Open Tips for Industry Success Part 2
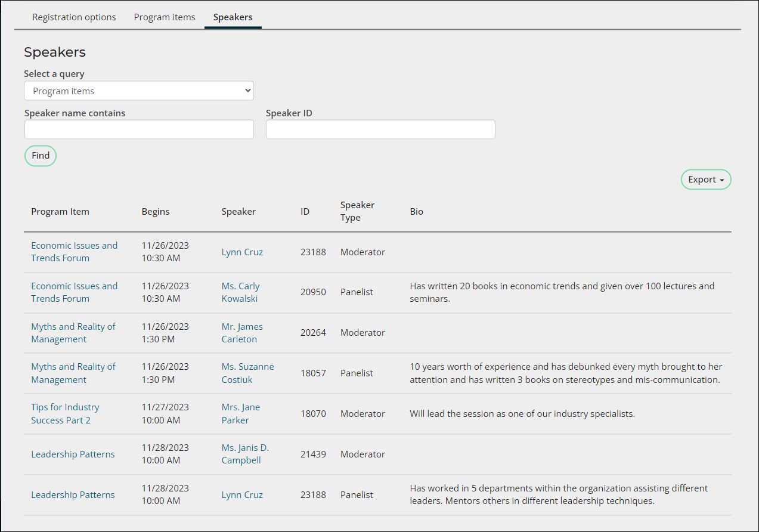The height and width of the screenshot is (532, 759). click(65, 413)
